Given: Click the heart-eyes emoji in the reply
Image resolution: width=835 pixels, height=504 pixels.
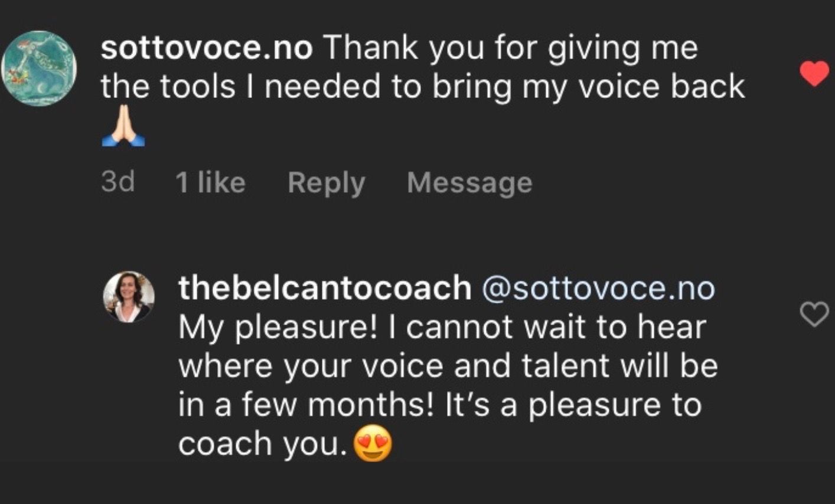Looking at the screenshot, I should [x=373, y=445].
